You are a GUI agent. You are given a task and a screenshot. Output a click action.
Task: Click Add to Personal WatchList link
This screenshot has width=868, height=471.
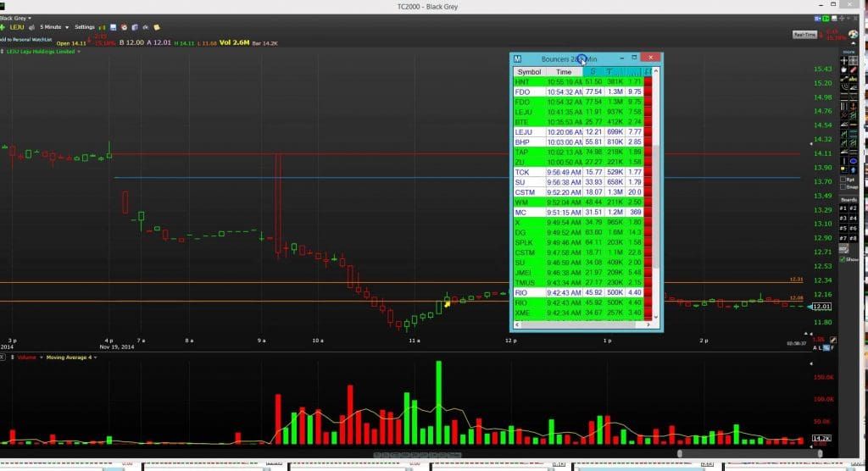pos(26,40)
